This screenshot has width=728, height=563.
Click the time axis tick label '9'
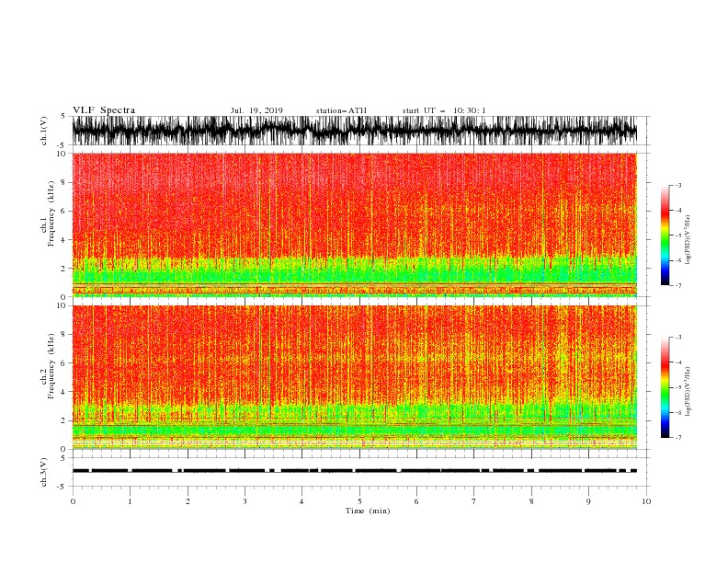pyautogui.click(x=588, y=501)
